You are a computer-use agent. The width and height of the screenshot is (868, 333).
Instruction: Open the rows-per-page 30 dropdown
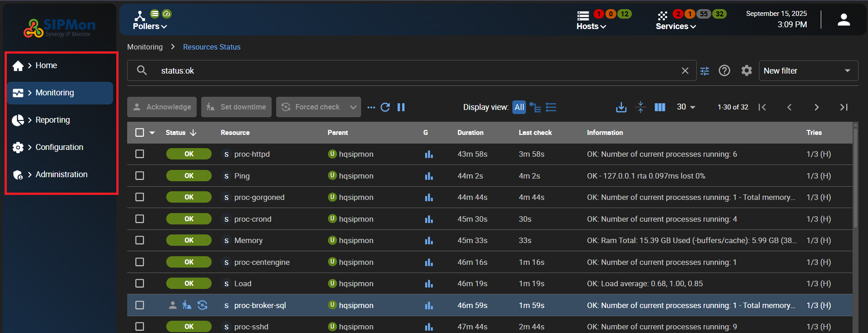click(686, 107)
